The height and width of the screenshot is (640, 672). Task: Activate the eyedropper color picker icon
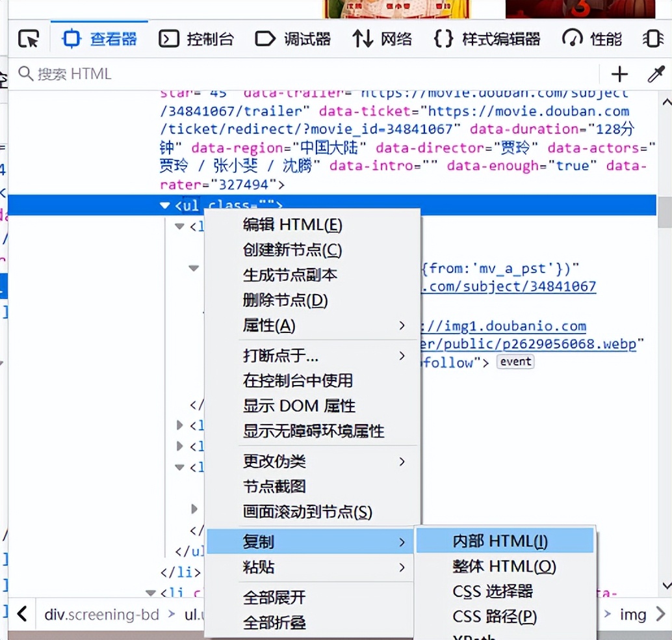[x=658, y=73]
